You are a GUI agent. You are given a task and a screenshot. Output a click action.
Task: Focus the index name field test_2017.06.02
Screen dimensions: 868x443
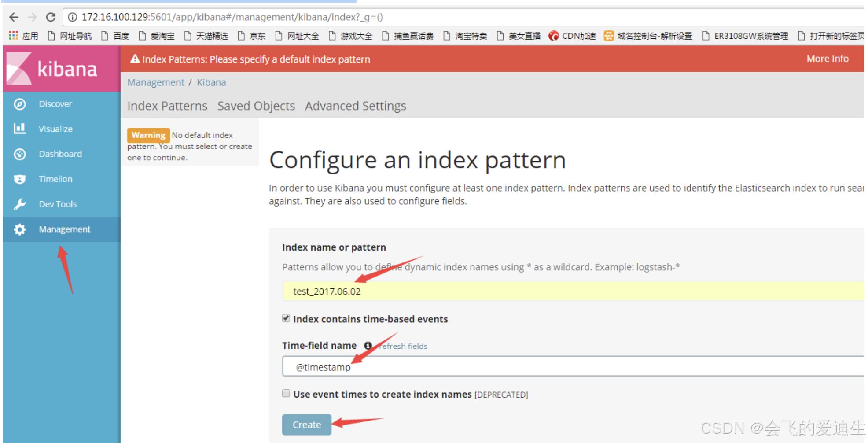tap(573, 291)
